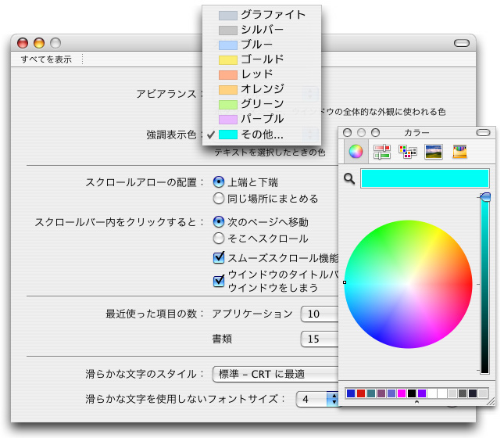Expand the swatch drawer handle in Color window
The height and width of the screenshot is (438, 504).
pyautogui.click(x=417, y=402)
